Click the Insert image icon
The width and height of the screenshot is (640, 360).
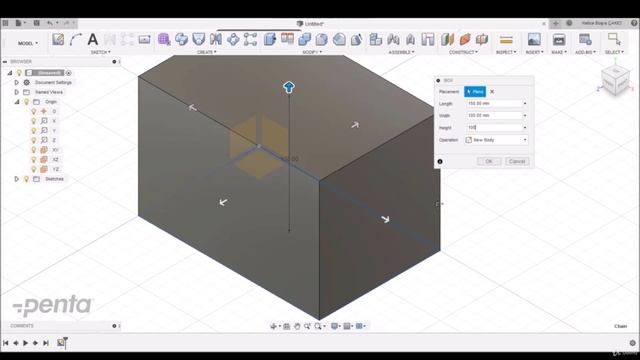(534, 39)
